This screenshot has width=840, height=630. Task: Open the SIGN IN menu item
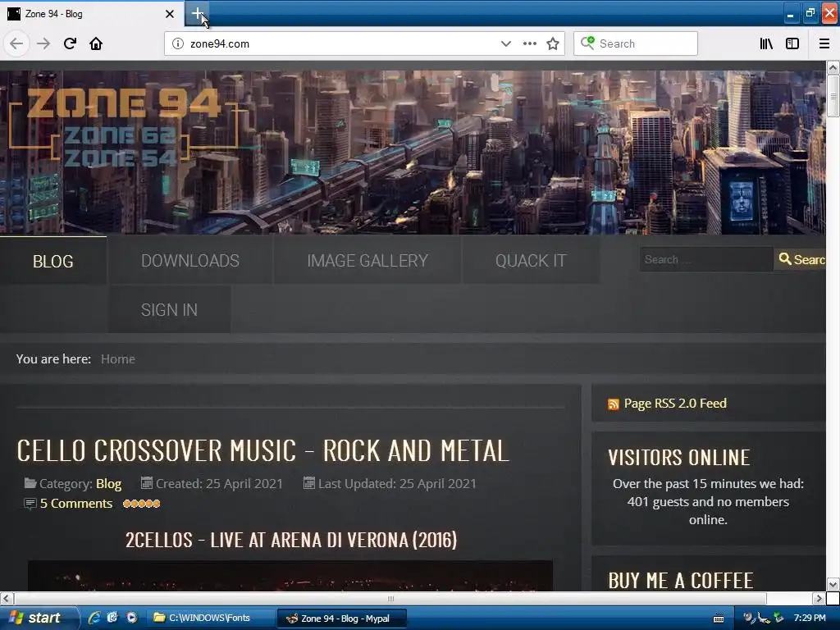(169, 309)
